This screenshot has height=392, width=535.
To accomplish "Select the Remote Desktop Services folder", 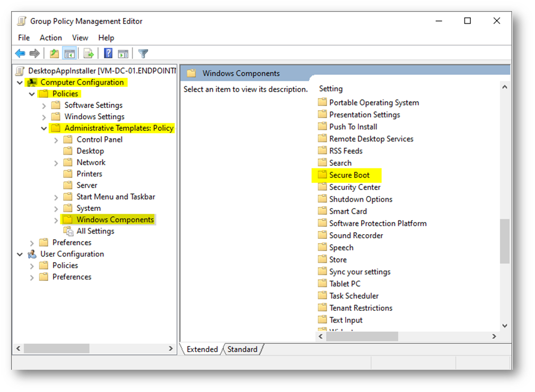I will [x=371, y=139].
